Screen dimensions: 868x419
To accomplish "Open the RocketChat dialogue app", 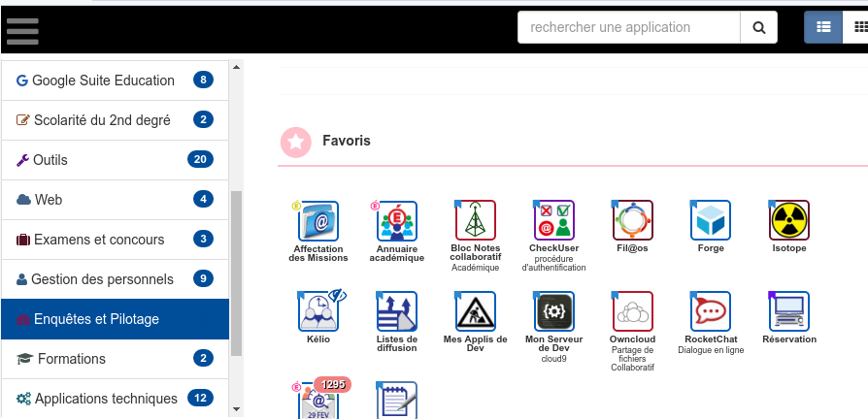I will (x=711, y=311).
